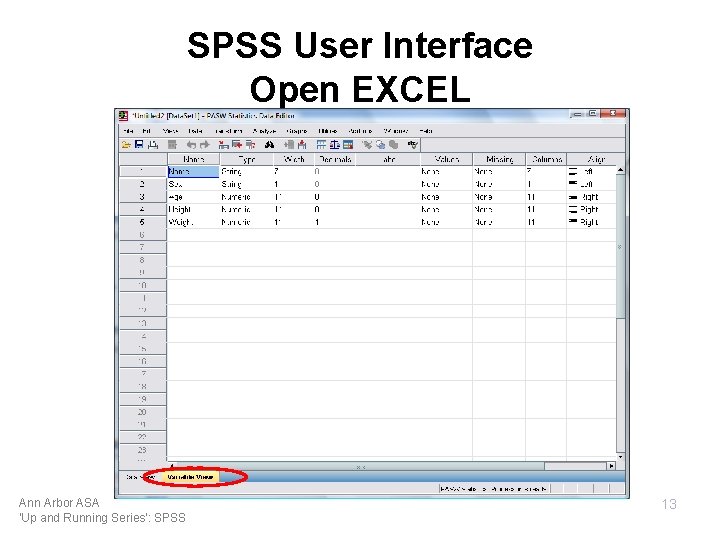Open the Transform menu
The height and width of the screenshot is (540, 720).
(x=229, y=131)
